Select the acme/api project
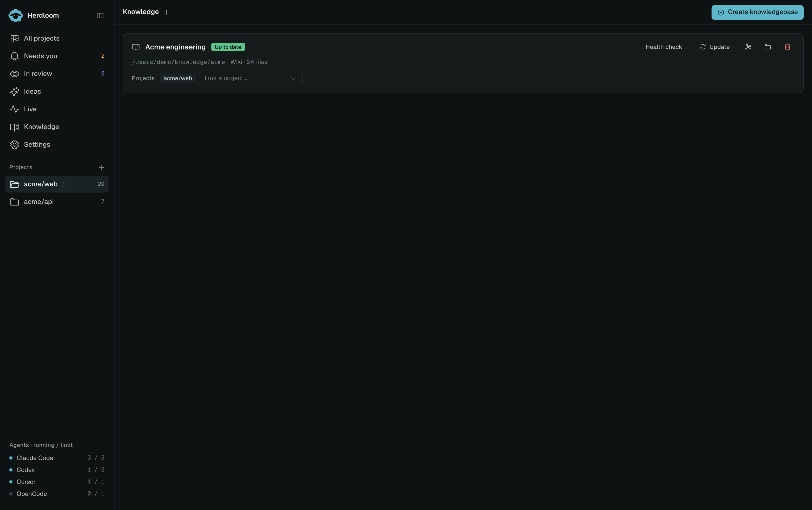The width and height of the screenshot is (812, 510). tap(57, 202)
